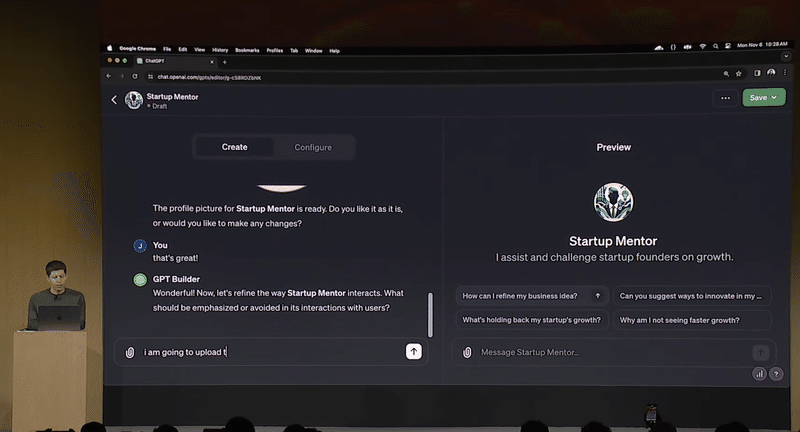Open the History menu
Screen dimensions: 800x432
pyautogui.click(x=220, y=50)
